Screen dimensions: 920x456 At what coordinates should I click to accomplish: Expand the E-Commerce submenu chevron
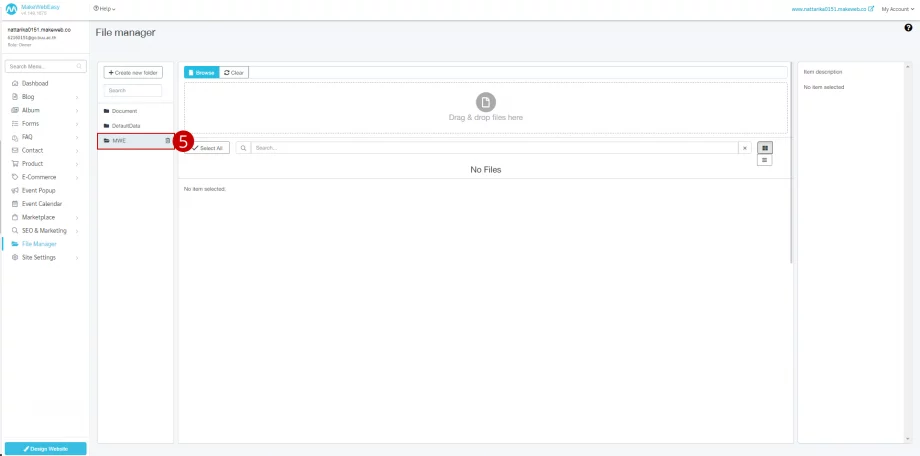tap(77, 177)
